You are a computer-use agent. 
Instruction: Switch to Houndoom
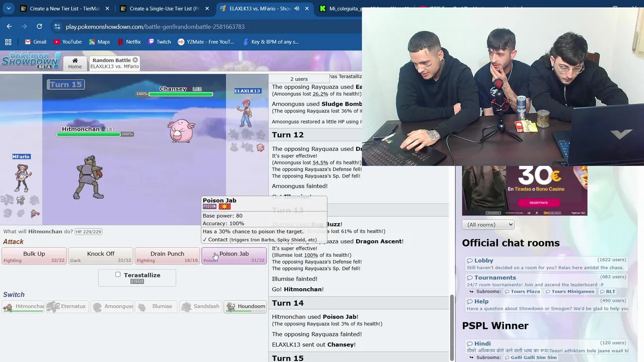point(246,306)
